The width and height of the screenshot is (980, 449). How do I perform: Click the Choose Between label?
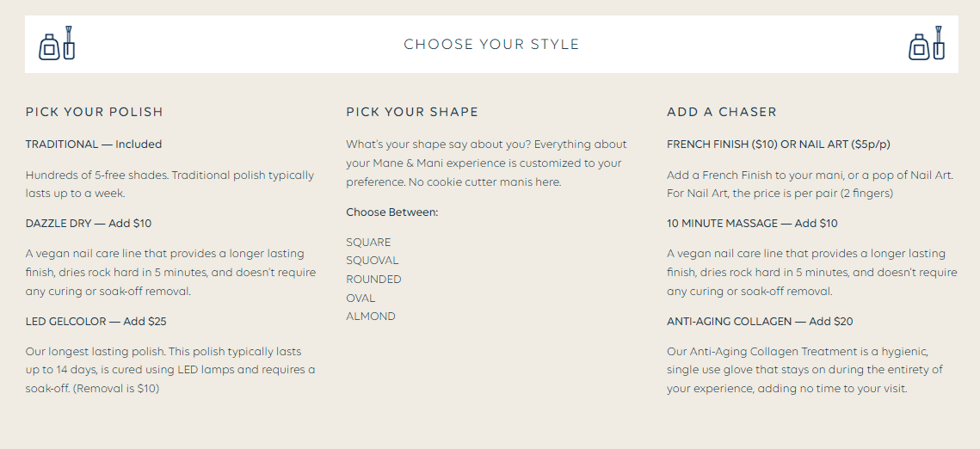pyautogui.click(x=391, y=212)
